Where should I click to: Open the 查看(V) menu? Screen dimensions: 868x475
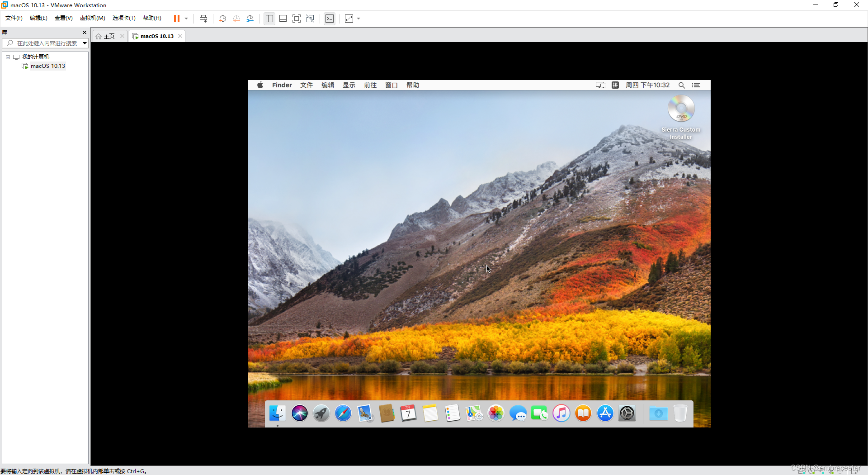tap(64, 18)
